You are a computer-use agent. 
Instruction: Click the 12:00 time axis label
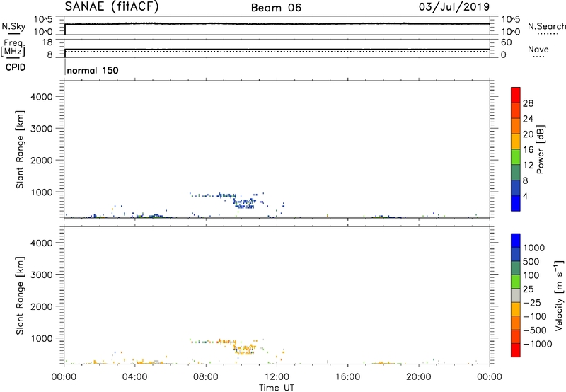pos(277,377)
